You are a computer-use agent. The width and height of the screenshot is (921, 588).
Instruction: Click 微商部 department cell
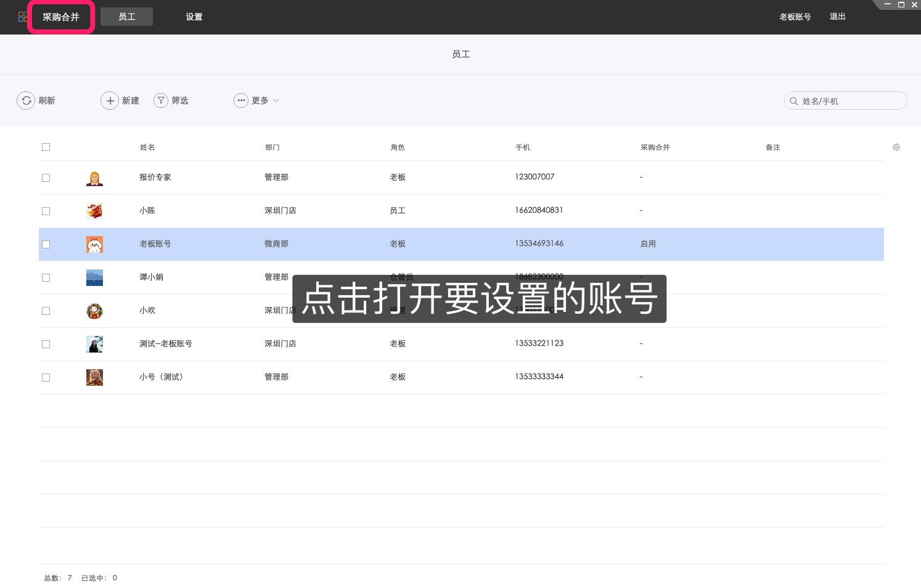pyautogui.click(x=276, y=243)
